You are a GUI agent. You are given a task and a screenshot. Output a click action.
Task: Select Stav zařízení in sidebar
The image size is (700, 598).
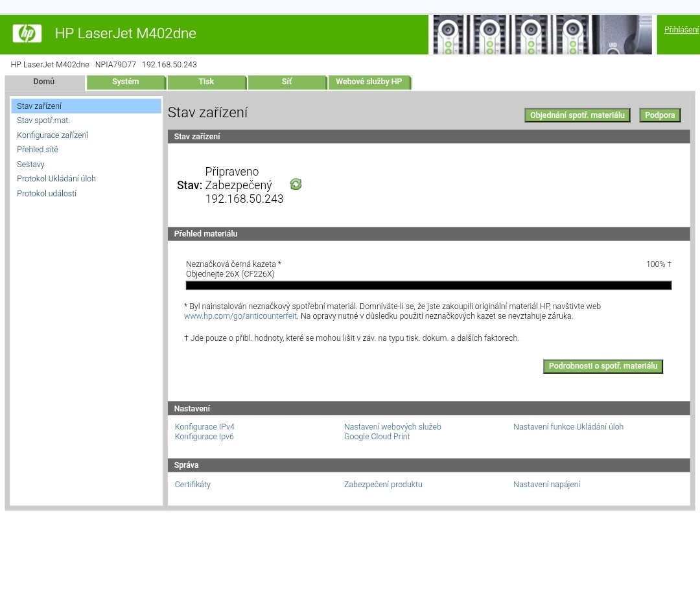[86, 106]
